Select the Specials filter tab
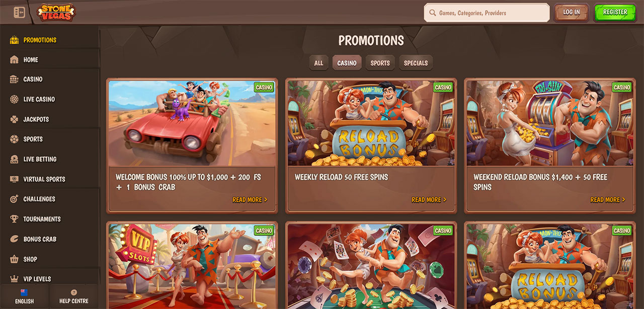Viewport: 644px width, 309px height. pos(416,63)
